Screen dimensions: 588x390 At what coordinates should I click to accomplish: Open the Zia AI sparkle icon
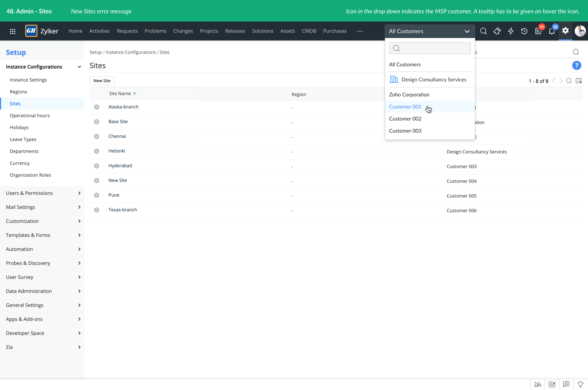click(497, 31)
